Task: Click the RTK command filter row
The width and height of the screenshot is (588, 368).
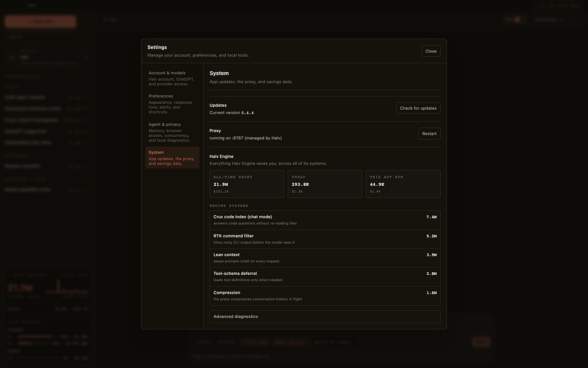Action: [x=325, y=239]
